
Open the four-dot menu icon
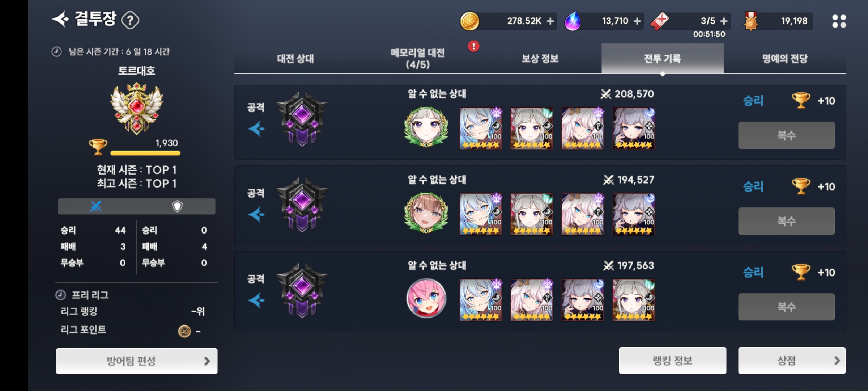839,21
